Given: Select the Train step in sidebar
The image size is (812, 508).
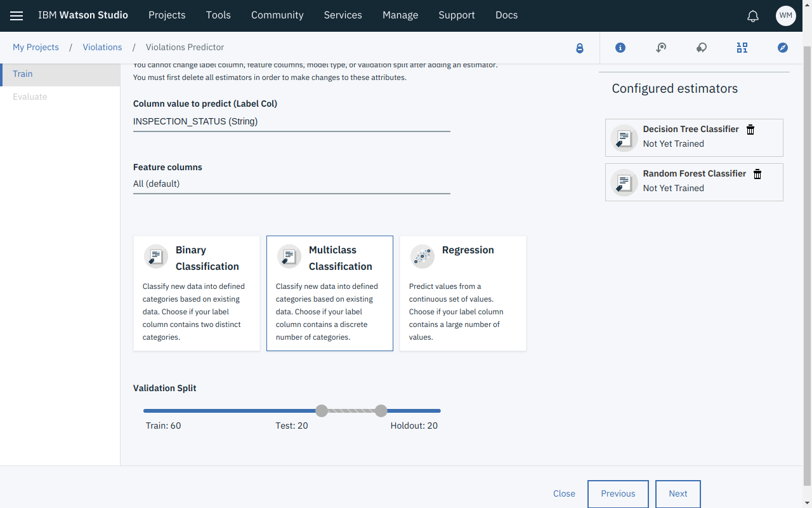Looking at the screenshot, I should (60, 74).
